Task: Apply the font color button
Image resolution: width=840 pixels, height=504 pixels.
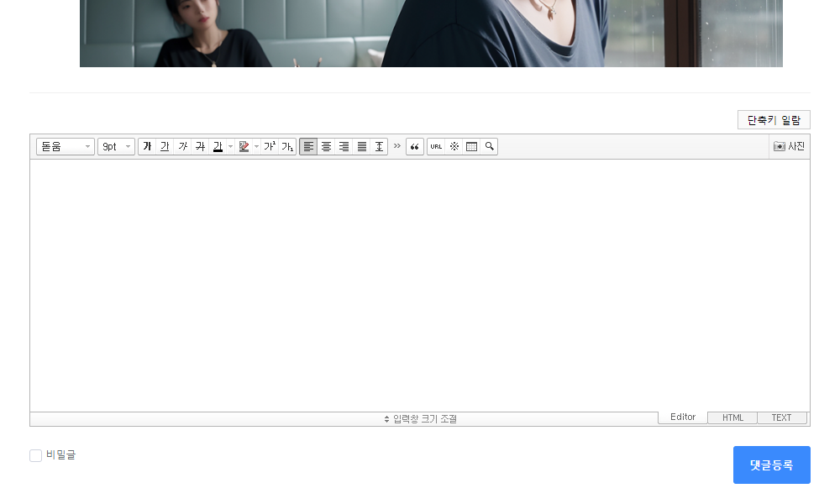Action: pos(218,146)
